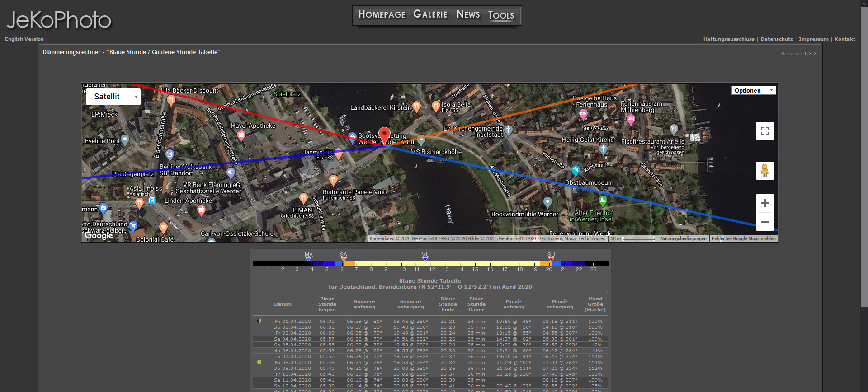Click the Datum column header
Screen dimensions: 868x392
click(x=283, y=304)
